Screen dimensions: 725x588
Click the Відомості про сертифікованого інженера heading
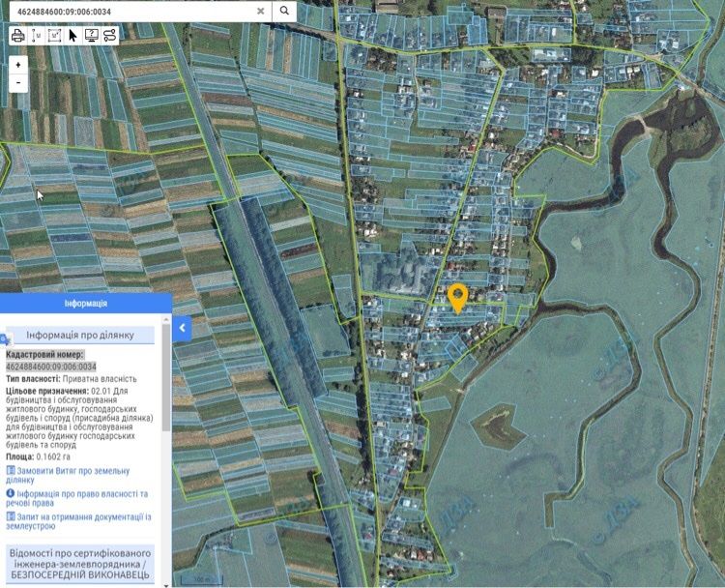coord(80,564)
